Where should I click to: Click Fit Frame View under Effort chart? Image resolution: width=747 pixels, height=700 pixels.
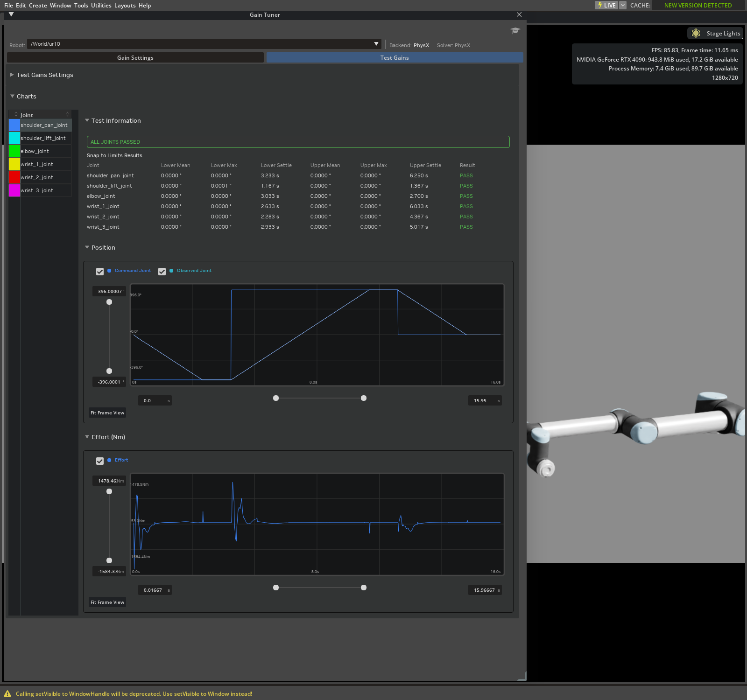[107, 602]
